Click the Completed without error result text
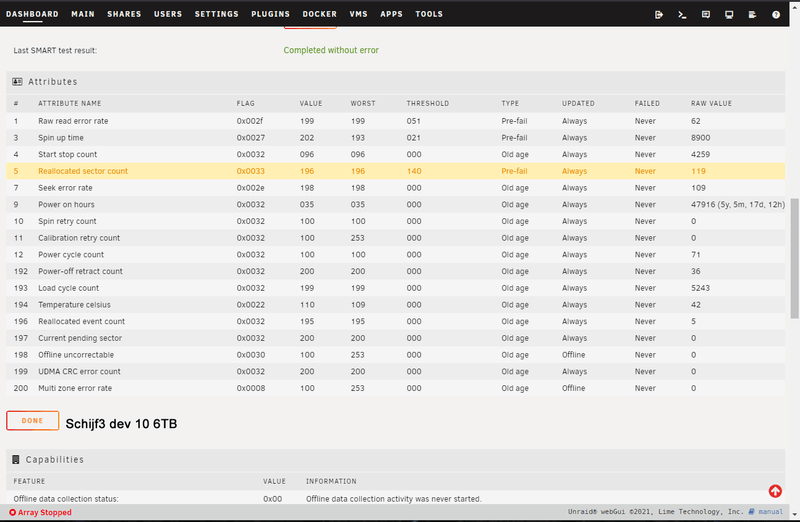Image resolution: width=800 pixels, height=522 pixels. 331,50
